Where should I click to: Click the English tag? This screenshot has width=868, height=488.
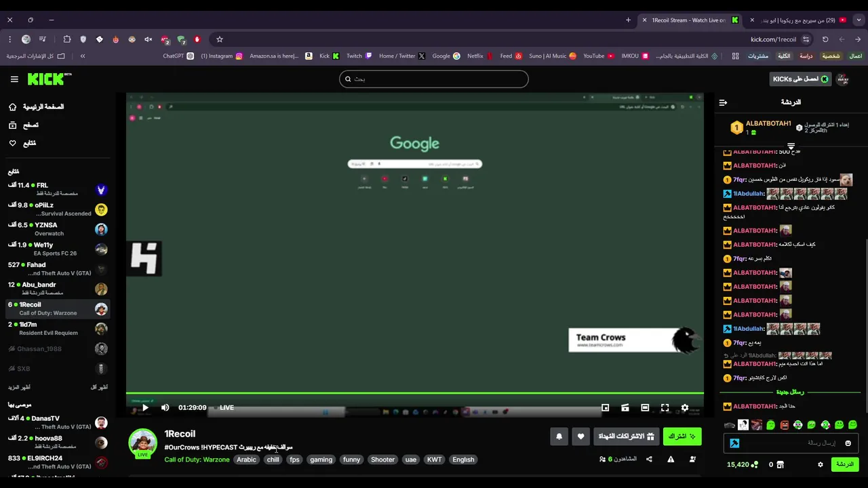tap(463, 460)
